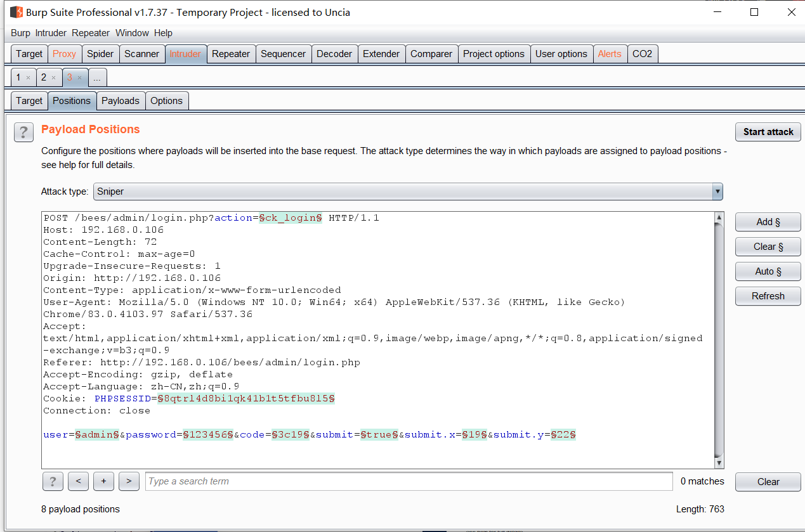Switch to the top-level Target tab

point(29,54)
